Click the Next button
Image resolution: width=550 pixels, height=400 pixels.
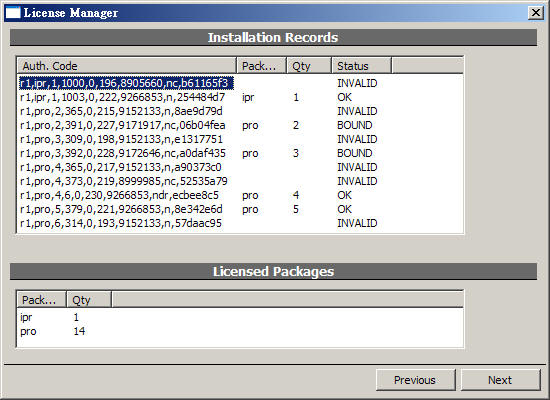click(500, 380)
